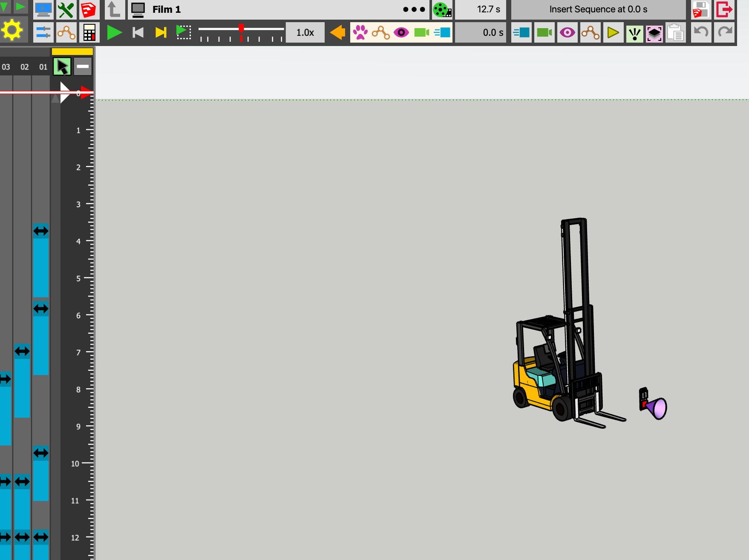Open the 1.0x playback speed selector
749x560 pixels.
[305, 32]
